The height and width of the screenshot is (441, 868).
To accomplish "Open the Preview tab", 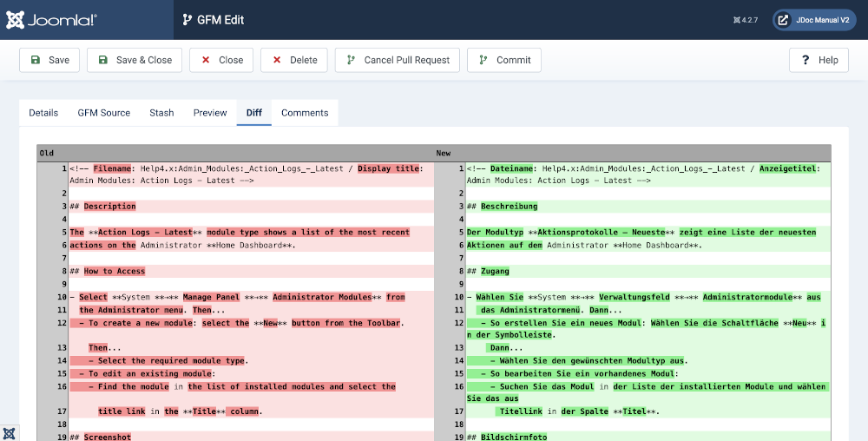I will pyautogui.click(x=210, y=113).
